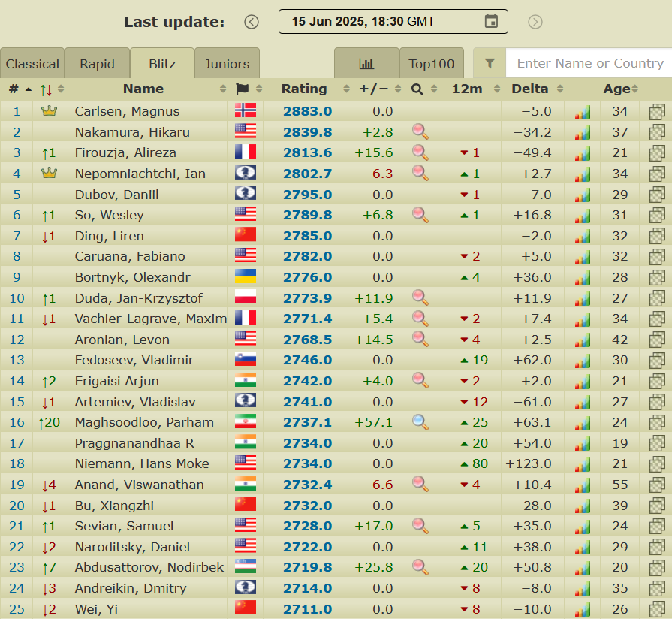Click Firouzja's rating 2813.6
Screen dimensions: 672x619
click(307, 152)
